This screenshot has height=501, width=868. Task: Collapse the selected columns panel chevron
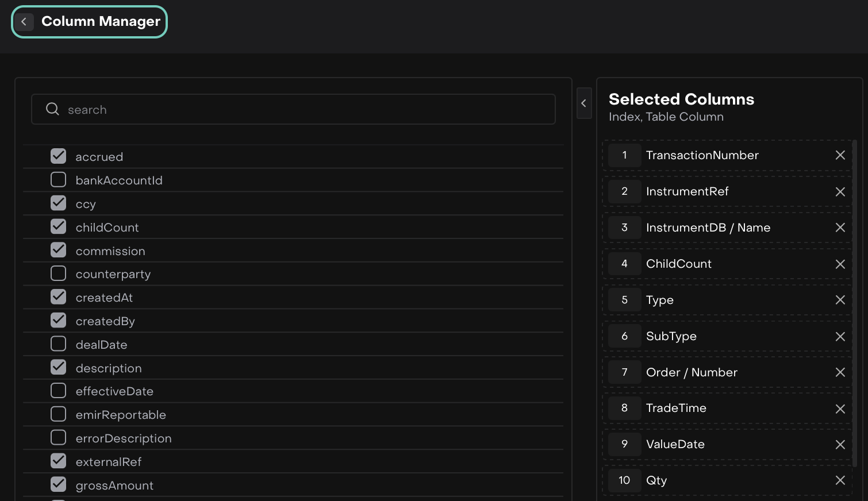pyautogui.click(x=584, y=103)
